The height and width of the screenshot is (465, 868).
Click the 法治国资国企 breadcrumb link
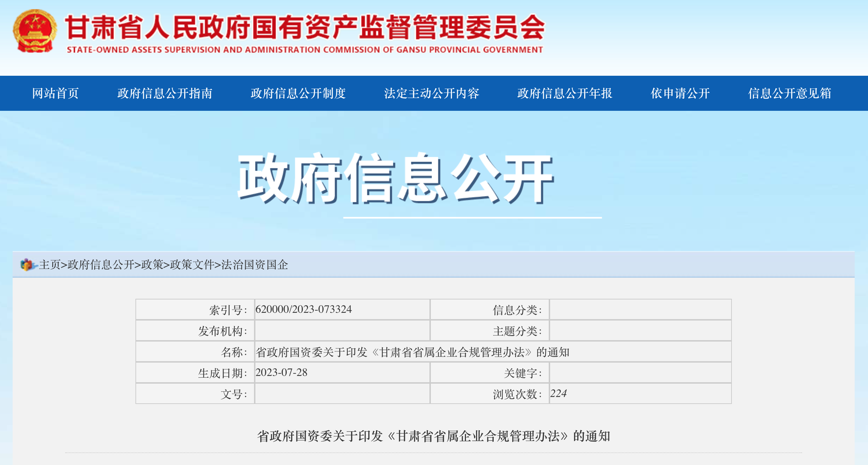[255, 265]
